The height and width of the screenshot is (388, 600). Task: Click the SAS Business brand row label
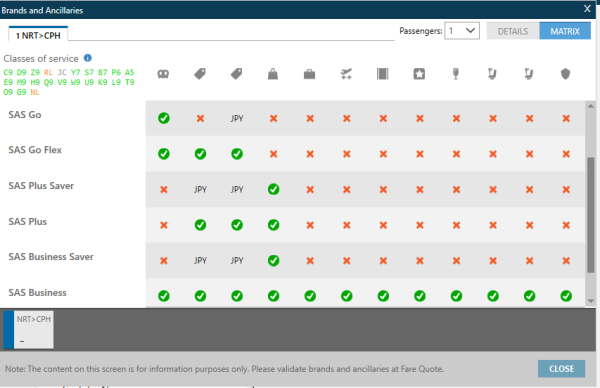[x=37, y=293]
